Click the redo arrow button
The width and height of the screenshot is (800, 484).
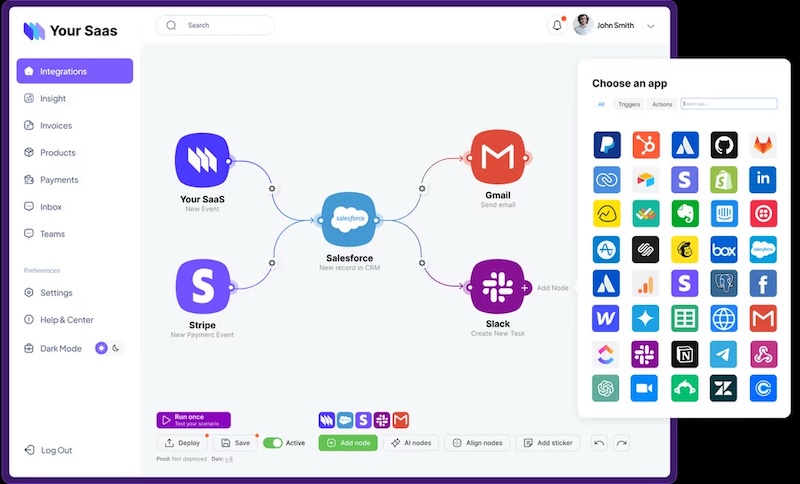(x=621, y=443)
